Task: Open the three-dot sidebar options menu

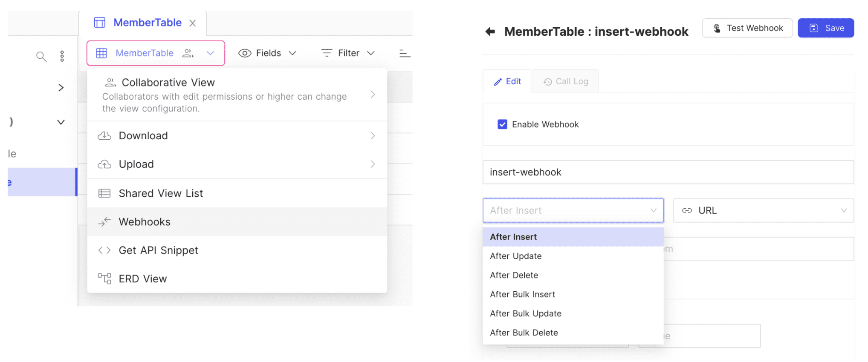Action: pyautogui.click(x=62, y=56)
